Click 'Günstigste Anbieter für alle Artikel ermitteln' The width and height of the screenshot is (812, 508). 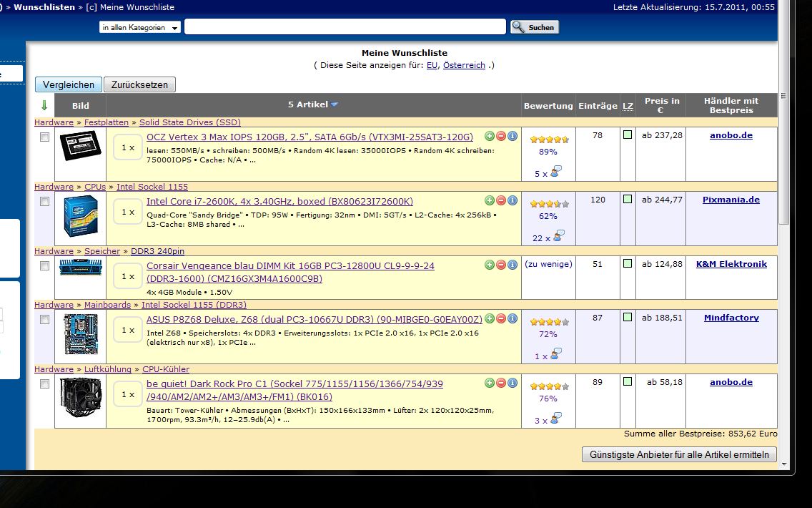point(679,454)
